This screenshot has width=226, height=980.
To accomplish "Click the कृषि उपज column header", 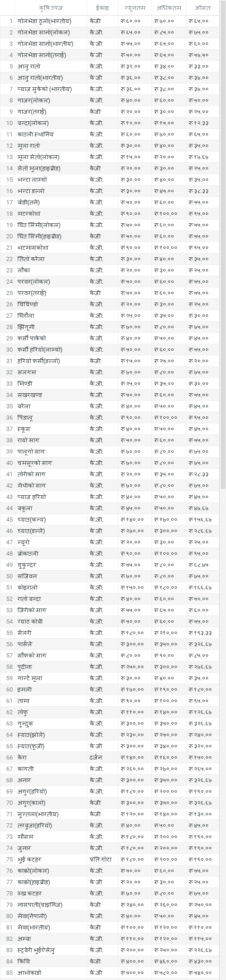I will click(x=51, y=8).
